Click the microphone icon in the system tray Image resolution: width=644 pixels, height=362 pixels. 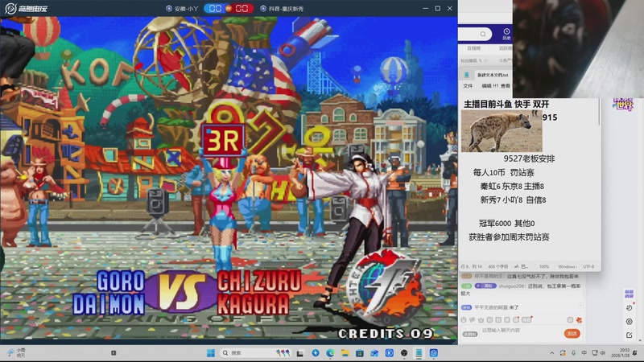point(573,353)
